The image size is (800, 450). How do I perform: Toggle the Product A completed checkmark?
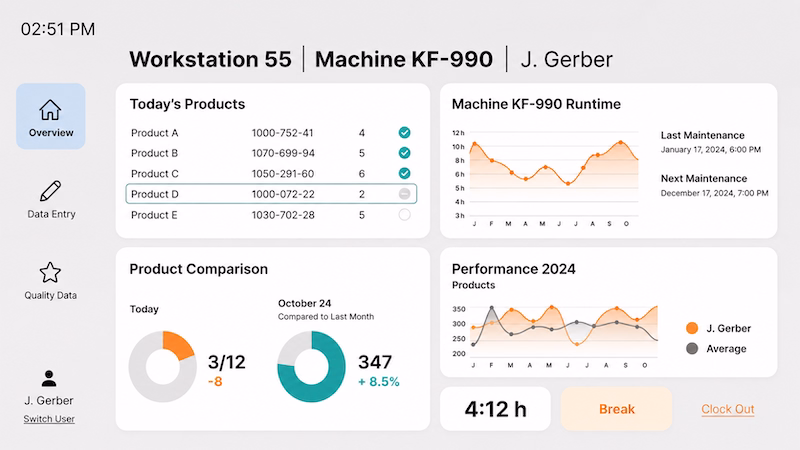(x=405, y=133)
